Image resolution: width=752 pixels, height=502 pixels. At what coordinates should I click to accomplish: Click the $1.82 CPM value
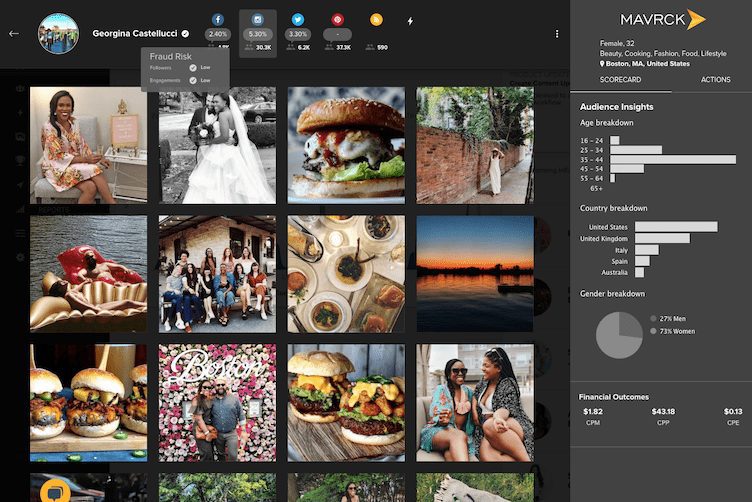pos(593,411)
